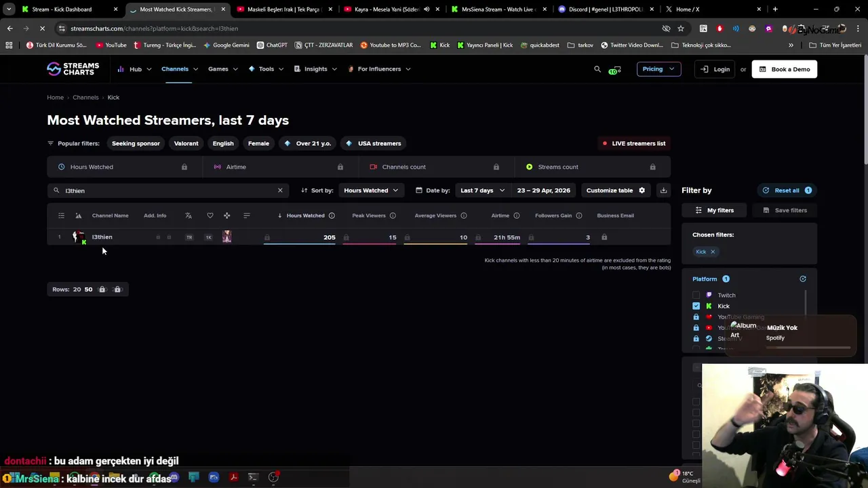The image size is (868, 488).
Task: Open the Kick bookmark
Action: [440, 45]
